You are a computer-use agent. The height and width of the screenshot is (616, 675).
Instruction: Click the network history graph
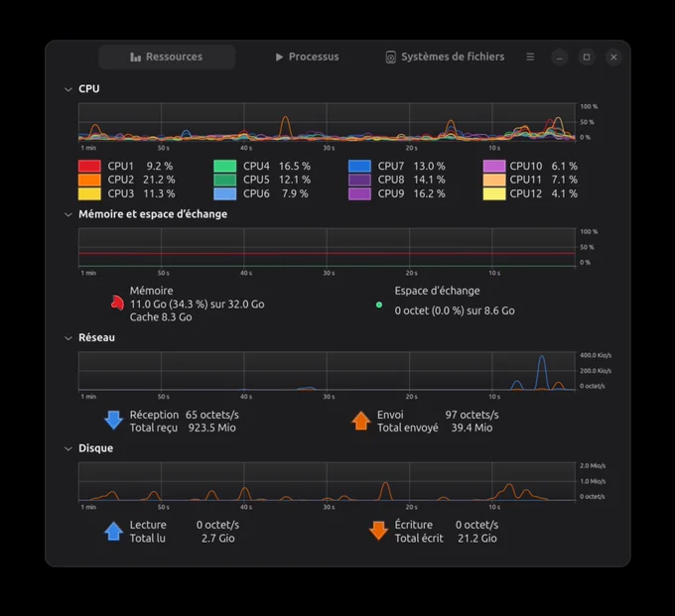(x=328, y=371)
